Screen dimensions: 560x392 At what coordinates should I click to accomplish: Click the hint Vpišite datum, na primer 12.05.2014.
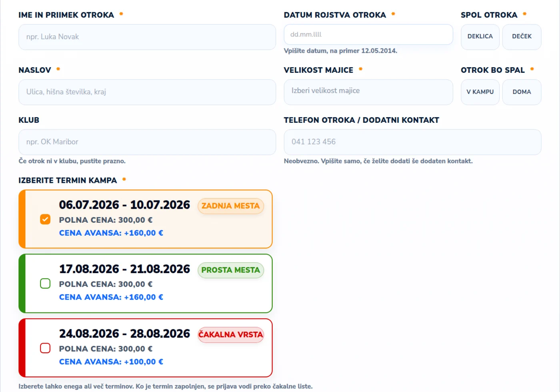(x=340, y=51)
